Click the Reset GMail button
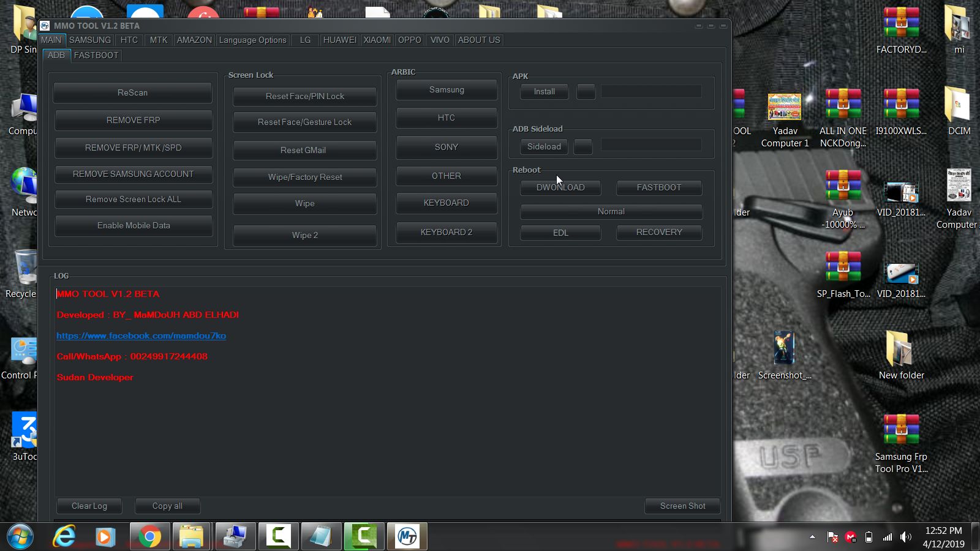The image size is (980, 551). 305,151
